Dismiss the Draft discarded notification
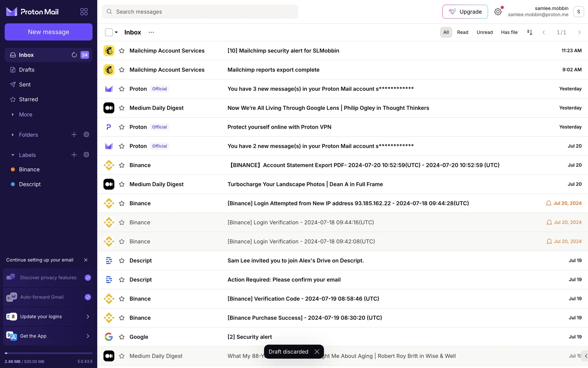 [317, 352]
